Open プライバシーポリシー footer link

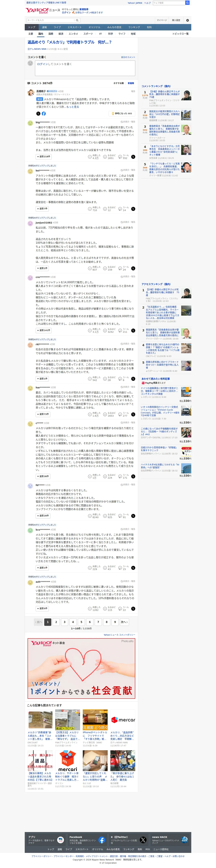pos(42,856)
